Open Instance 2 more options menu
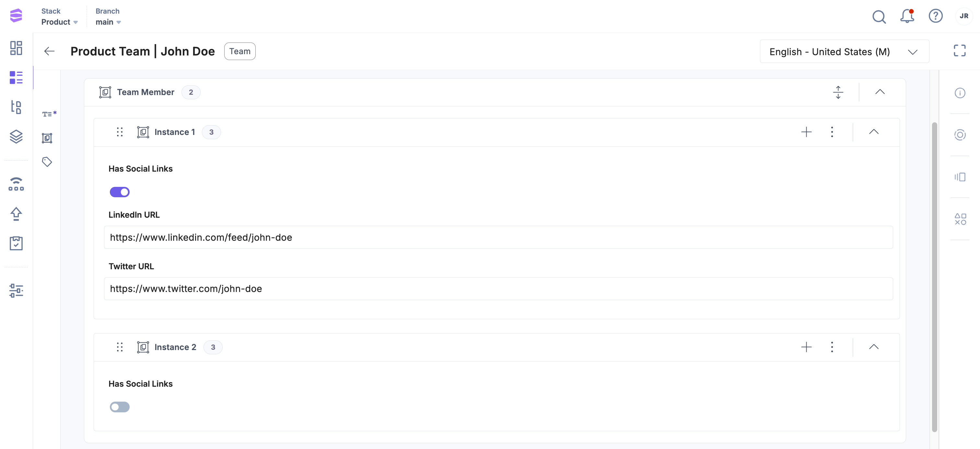The width and height of the screenshot is (980, 449). pyautogui.click(x=832, y=347)
